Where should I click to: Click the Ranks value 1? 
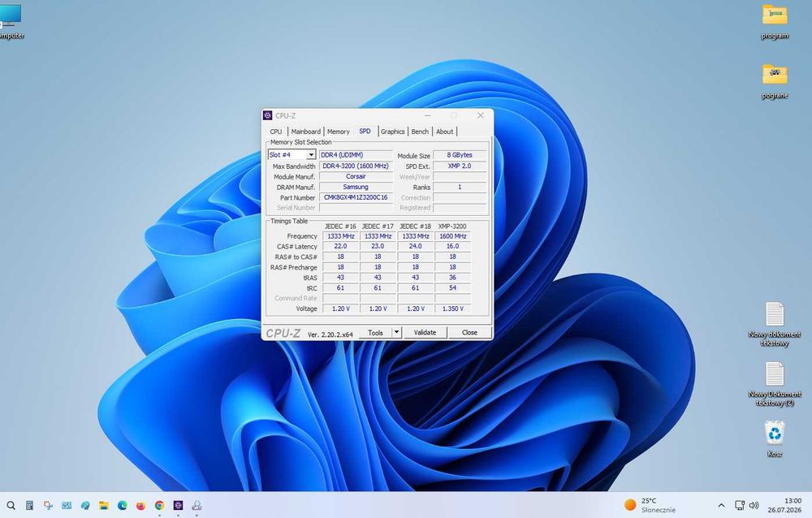460,187
